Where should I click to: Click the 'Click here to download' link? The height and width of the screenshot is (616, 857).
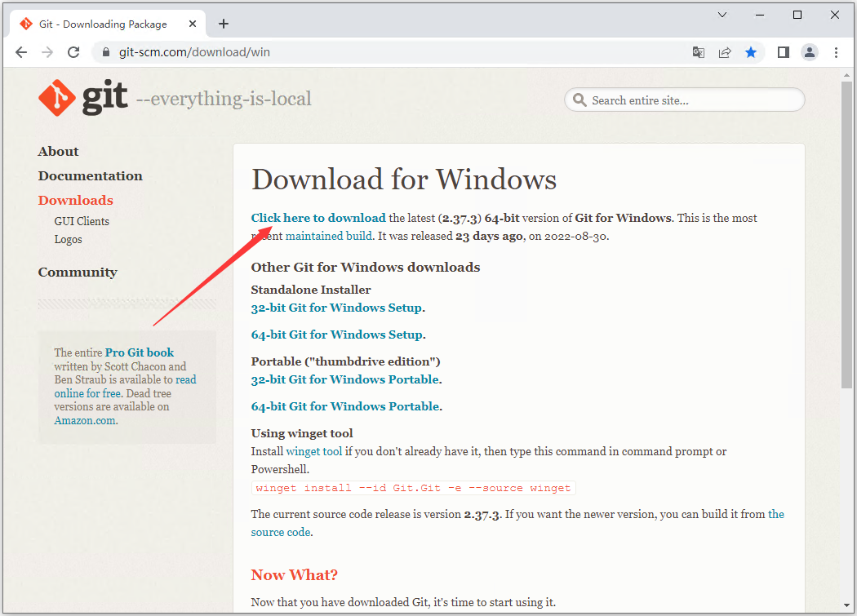pos(318,218)
